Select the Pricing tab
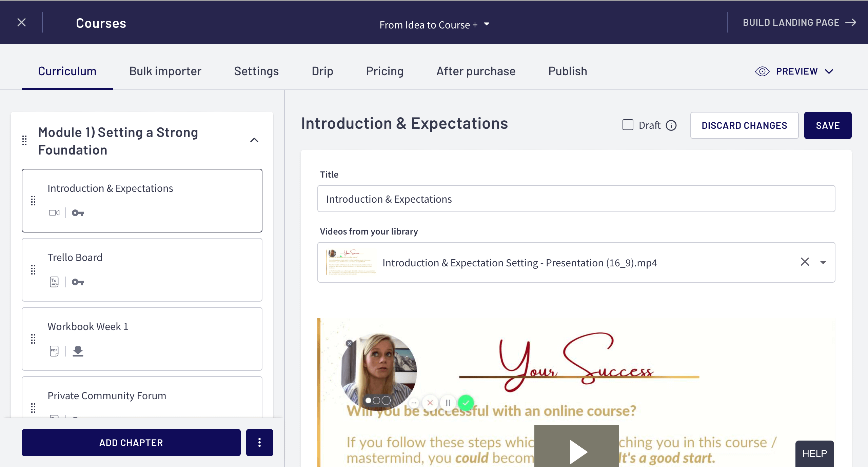This screenshot has height=467, width=868. coord(384,71)
